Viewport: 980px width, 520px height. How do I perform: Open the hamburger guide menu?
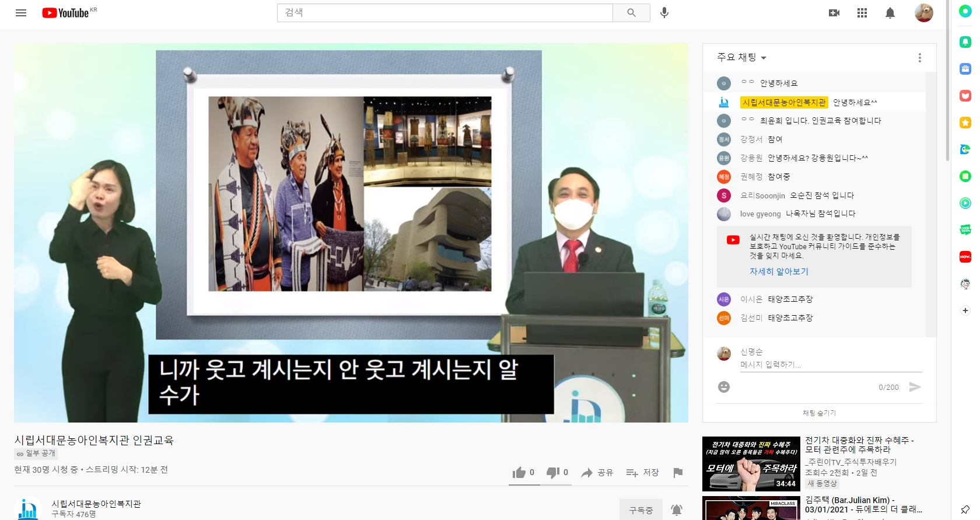pos(21,13)
